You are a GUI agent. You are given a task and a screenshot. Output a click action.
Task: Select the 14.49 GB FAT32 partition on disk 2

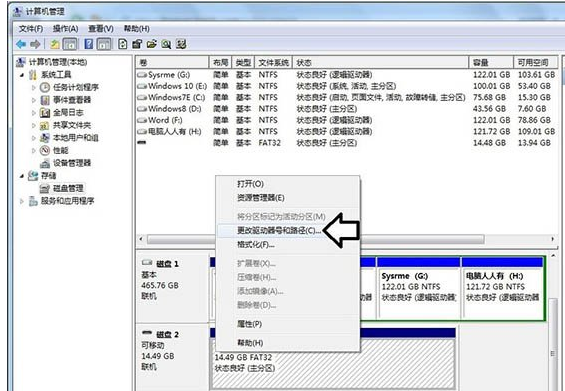point(333,358)
